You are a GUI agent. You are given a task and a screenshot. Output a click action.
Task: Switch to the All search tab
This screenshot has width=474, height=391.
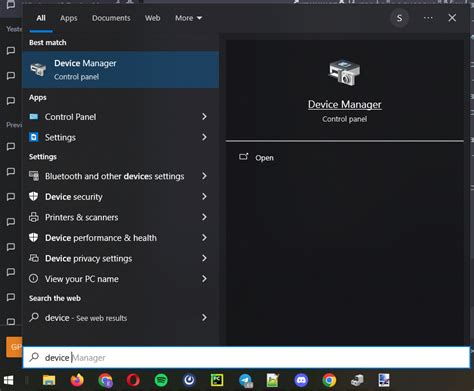41,18
